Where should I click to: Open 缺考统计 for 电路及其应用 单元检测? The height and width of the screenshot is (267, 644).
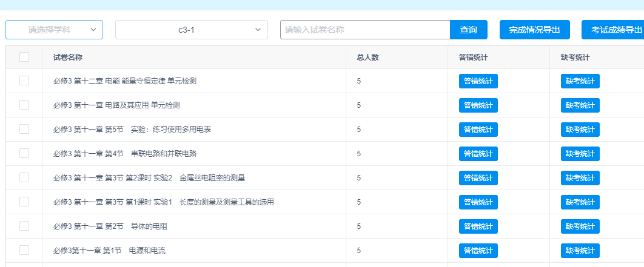coord(580,105)
